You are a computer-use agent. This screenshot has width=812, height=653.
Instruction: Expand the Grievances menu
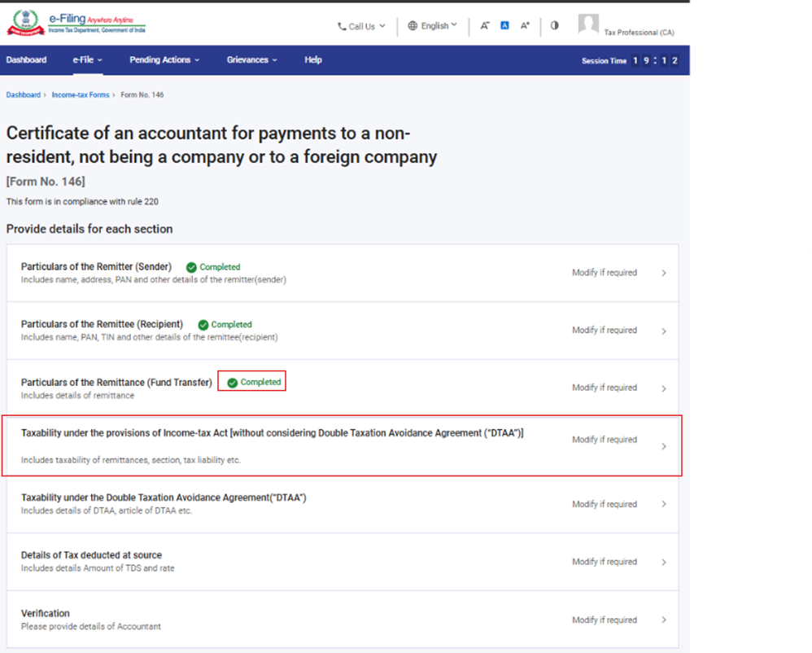[x=251, y=60]
